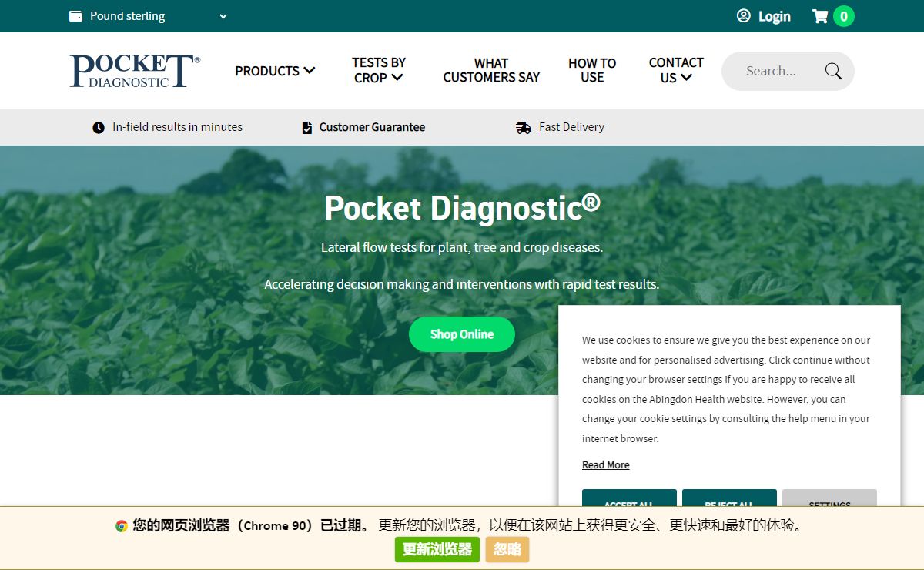Click the Fast Delivery truck icon
The width and height of the screenshot is (924, 570).
(524, 128)
